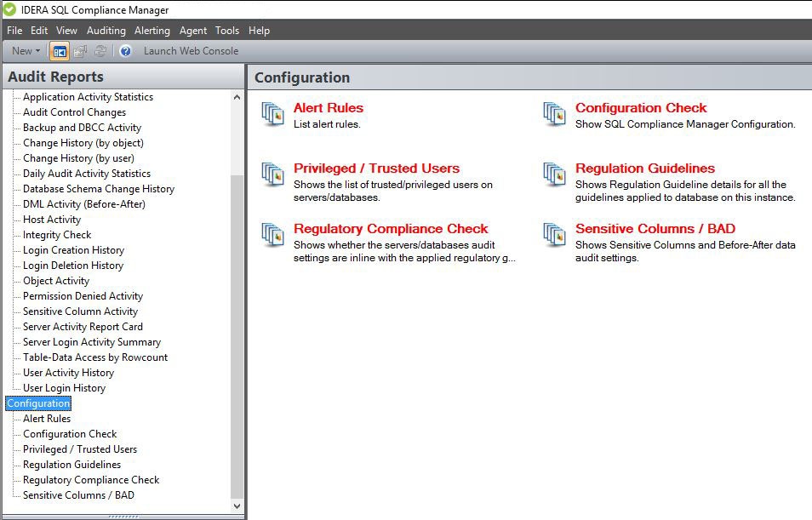Click the Sensitive Columns / BAD report icon
The height and width of the screenshot is (520, 812).
coord(555,235)
